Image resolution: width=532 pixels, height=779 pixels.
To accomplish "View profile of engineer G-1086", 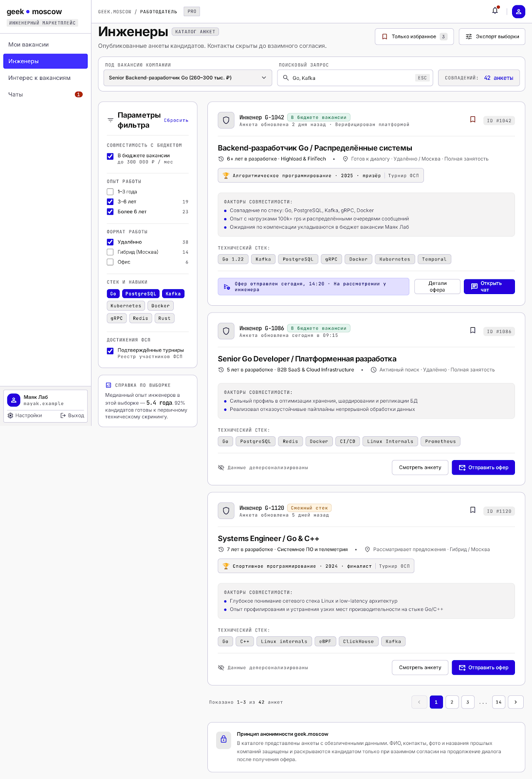I will pyautogui.click(x=420, y=467).
